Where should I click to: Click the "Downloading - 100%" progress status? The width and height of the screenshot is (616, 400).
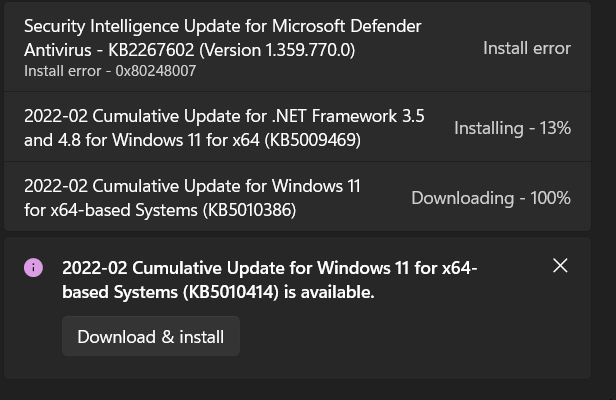tap(491, 198)
